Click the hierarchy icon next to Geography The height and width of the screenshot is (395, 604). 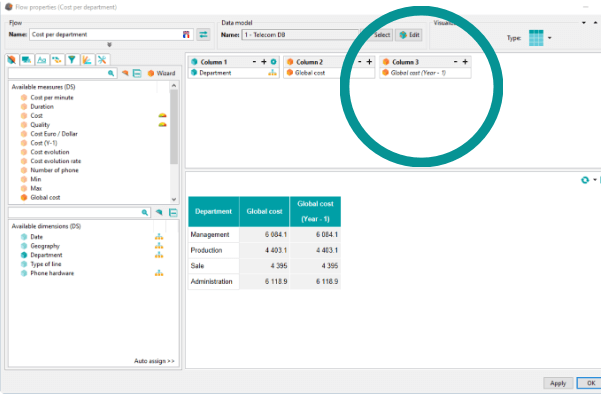(159, 246)
